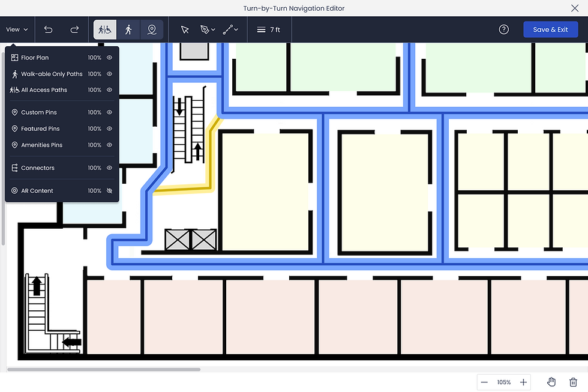Click the walking person icon for Walk-able Paths
The height and width of the screenshot is (392, 588).
coord(14,74)
